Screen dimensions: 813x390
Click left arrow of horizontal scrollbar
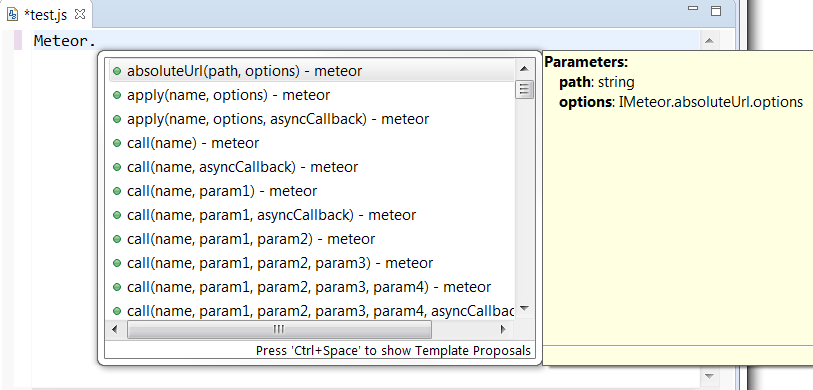coord(115,329)
